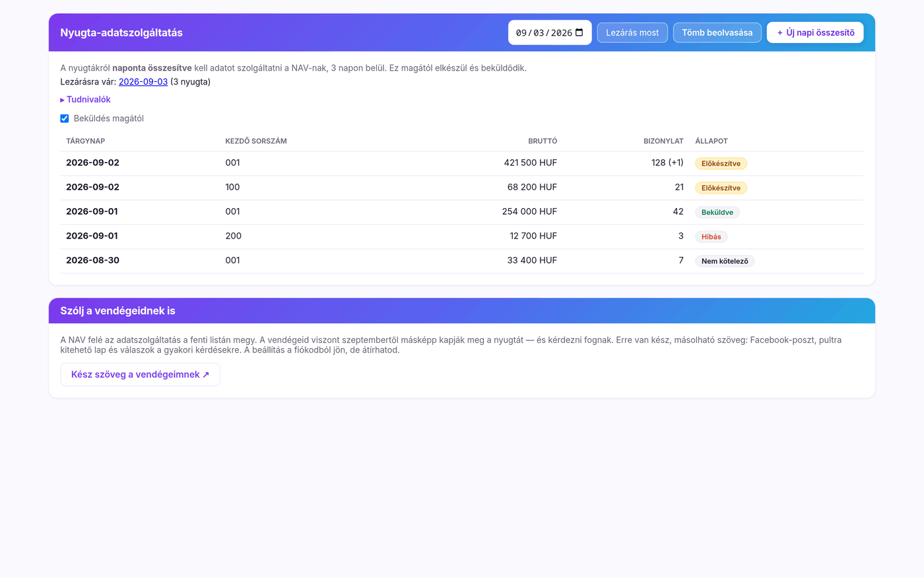The image size is (924, 578).
Task: Expand the Tudnivalók section
Action: [x=86, y=99]
